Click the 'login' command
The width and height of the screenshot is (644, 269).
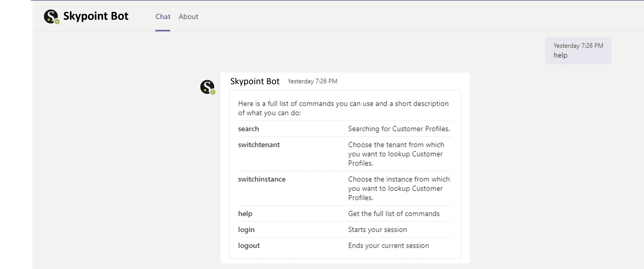pos(246,230)
